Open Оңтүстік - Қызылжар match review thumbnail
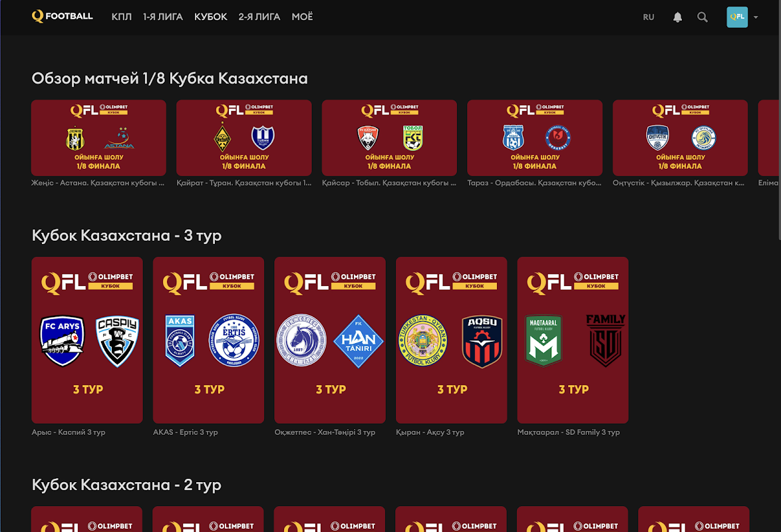Viewport: 781px width, 532px height. click(681, 138)
